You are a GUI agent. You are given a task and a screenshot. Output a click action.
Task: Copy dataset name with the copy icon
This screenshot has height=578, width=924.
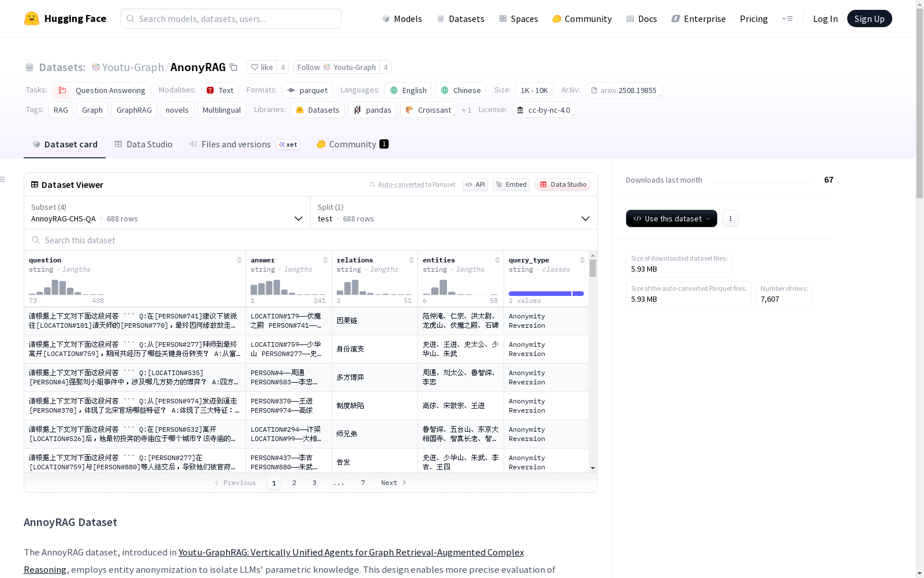tap(233, 67)
